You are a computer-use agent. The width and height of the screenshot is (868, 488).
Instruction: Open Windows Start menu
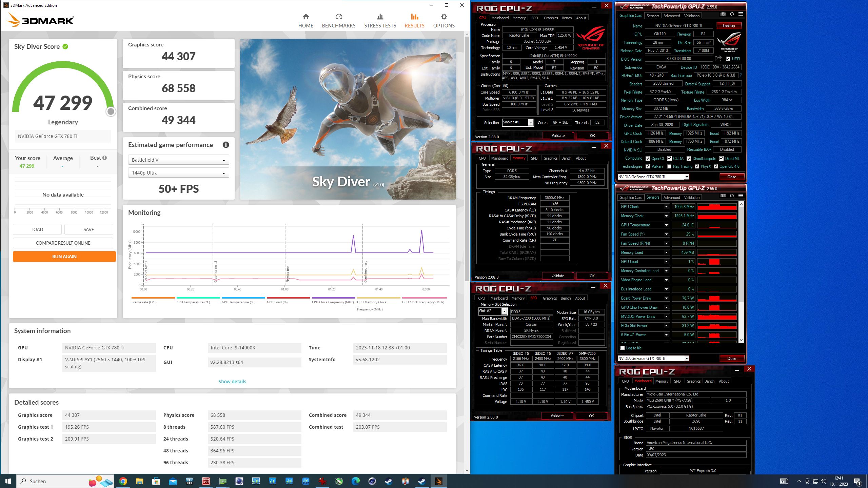8,481
